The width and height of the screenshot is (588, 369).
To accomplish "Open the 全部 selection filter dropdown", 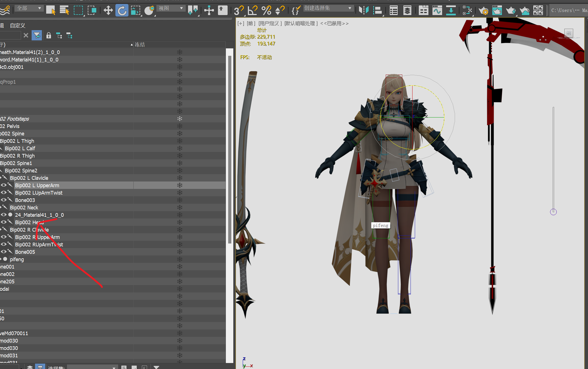I will (x=29, y=8).
